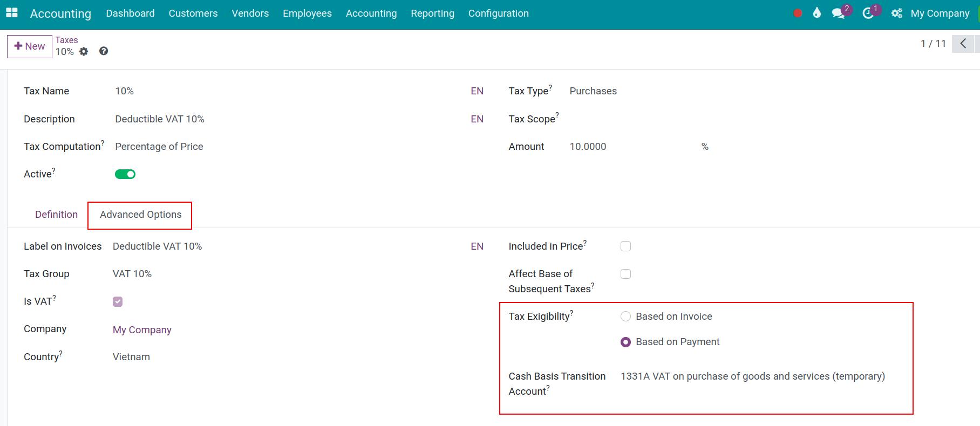Click EN translate button for Label on Invoices

[x=477, y=246]
